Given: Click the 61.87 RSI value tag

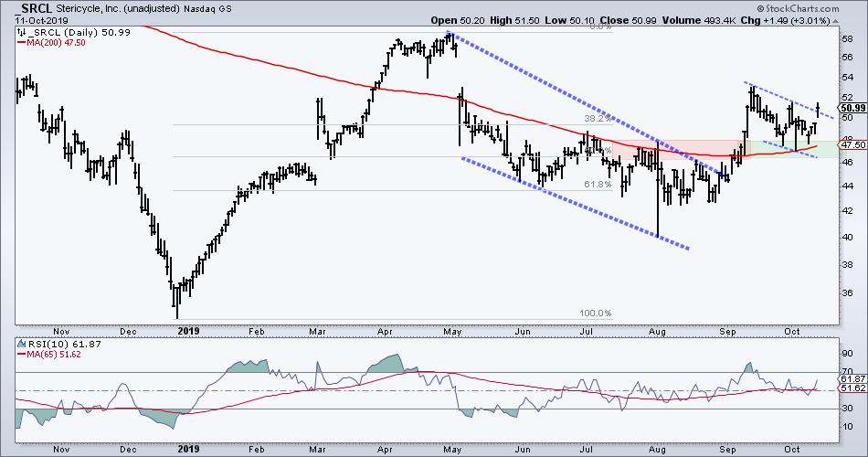Looking at the screenshot, I should (853, 379).
